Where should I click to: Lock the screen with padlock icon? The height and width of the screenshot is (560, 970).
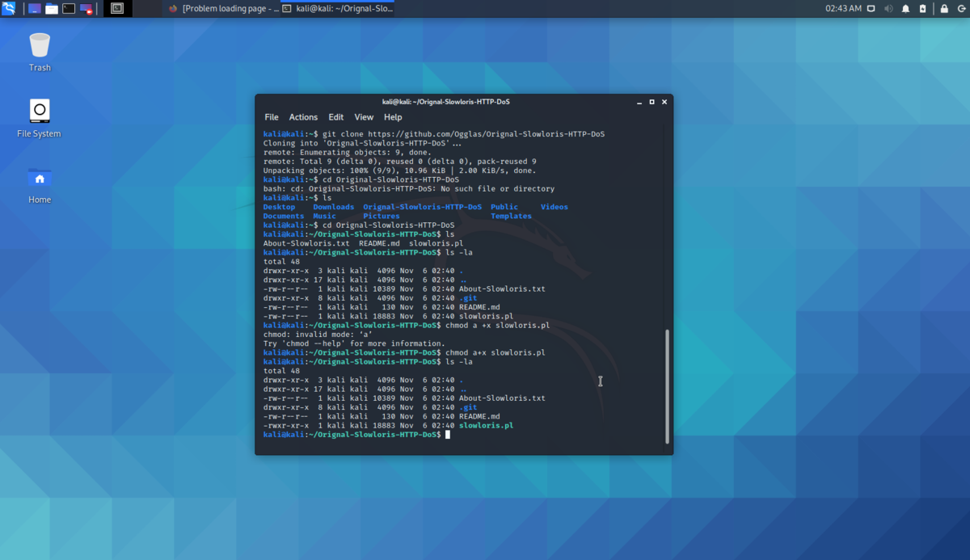[943, 9]
